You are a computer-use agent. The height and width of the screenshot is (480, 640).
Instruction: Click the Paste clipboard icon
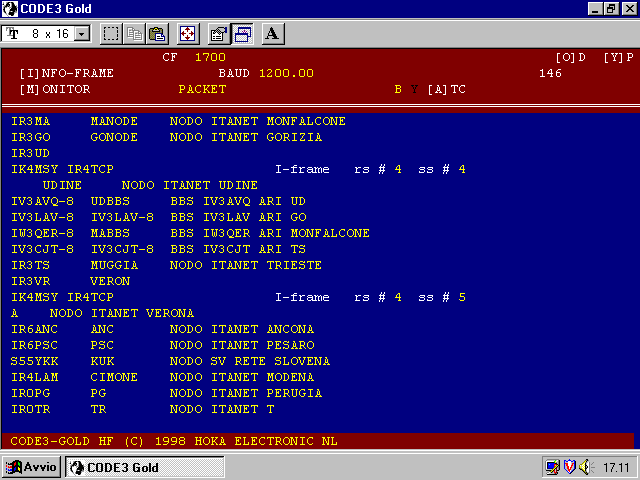[x=157, y=33]
